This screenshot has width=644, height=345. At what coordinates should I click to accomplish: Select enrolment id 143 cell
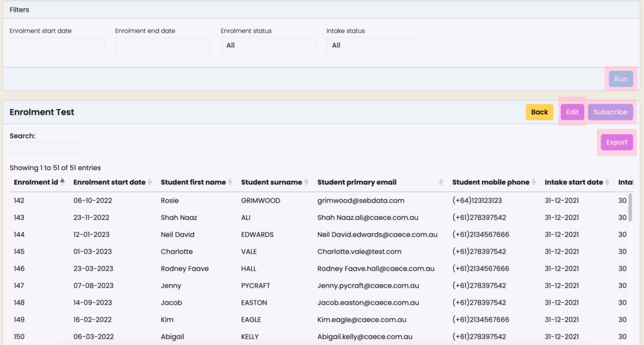[x=19, y=218]
